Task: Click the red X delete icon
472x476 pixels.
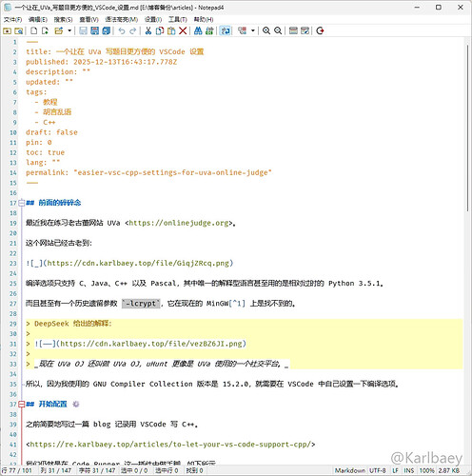Action: tap(183, 30)
